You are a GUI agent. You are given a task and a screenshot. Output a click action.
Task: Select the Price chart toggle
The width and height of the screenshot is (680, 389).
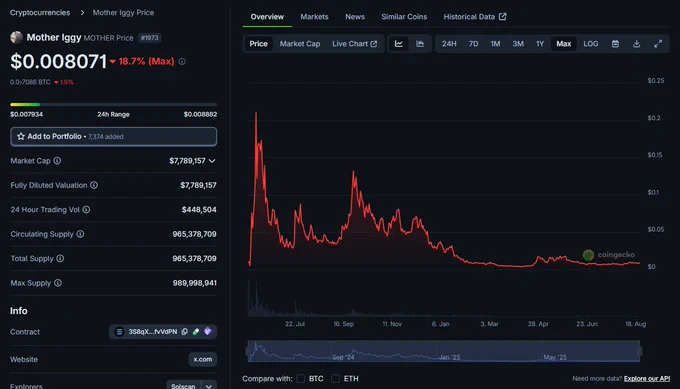coord(258,44)
